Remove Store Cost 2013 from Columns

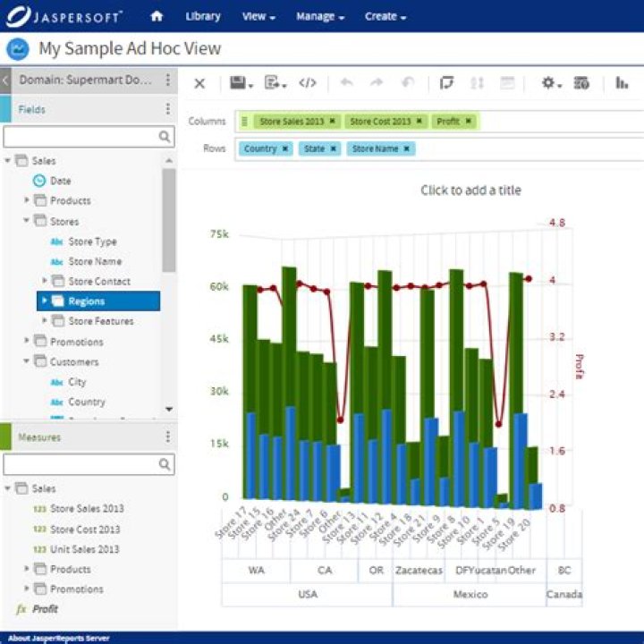pyautogui.click(x=419, y=121)
